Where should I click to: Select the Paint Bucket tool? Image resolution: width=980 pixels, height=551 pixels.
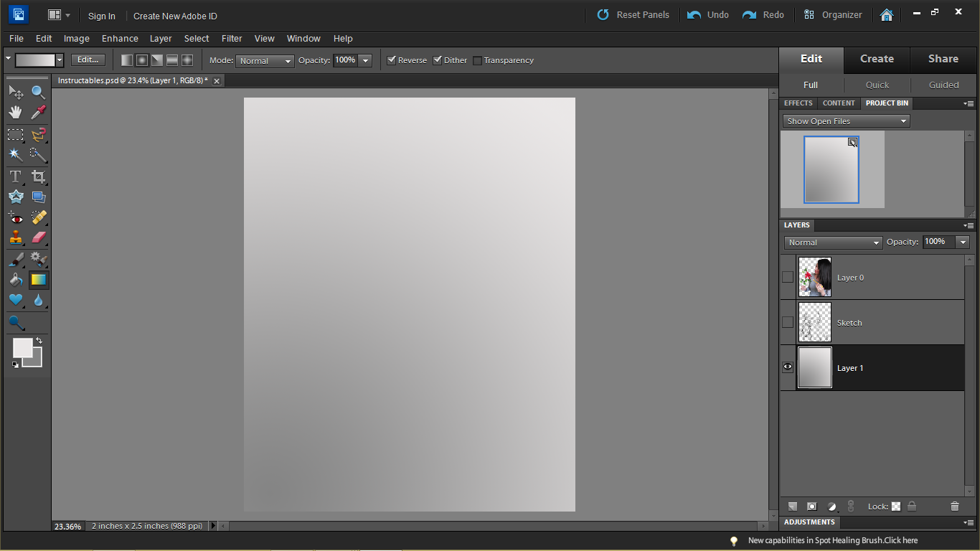tap(16, 280)
